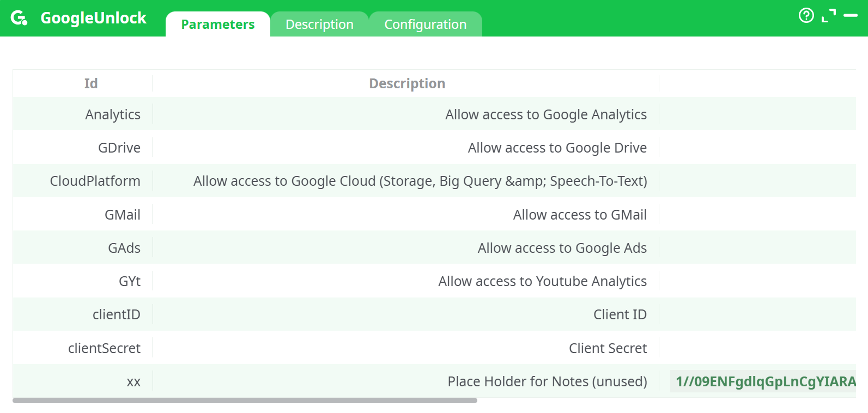Select the CloudPlatform parameter id
The height and width of the screenshot is (413, 868).
tap(95, 181)
